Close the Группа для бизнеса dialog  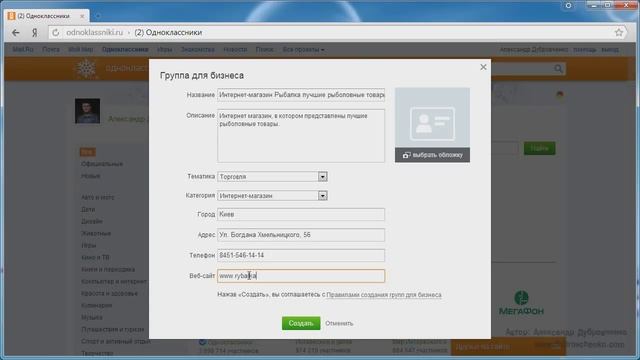coord(483,67)
